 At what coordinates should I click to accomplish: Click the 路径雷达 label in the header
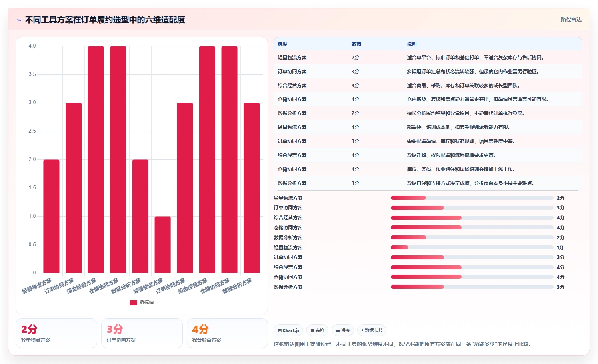[571, 19]
